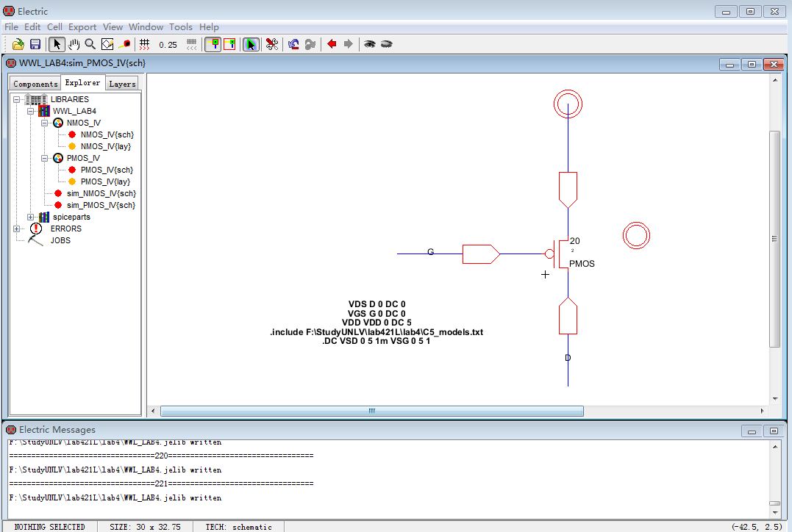Viewport: 792px width, 532px height.
Task: Click the Undo arrow icon
Action: click(293, 44)
